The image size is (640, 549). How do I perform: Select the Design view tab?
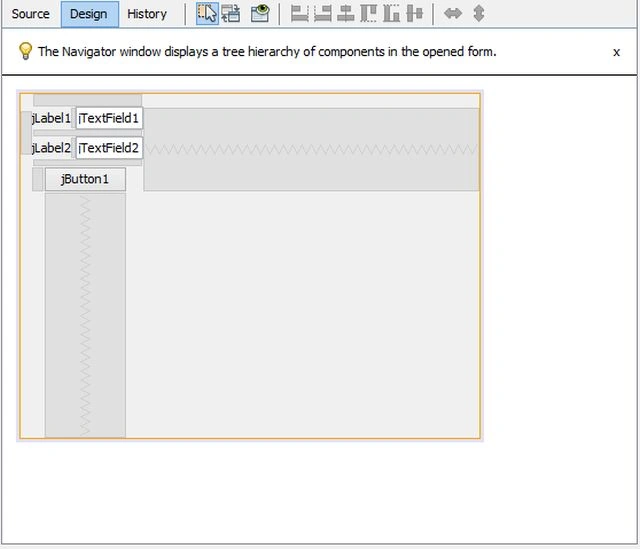coord(89,14)
